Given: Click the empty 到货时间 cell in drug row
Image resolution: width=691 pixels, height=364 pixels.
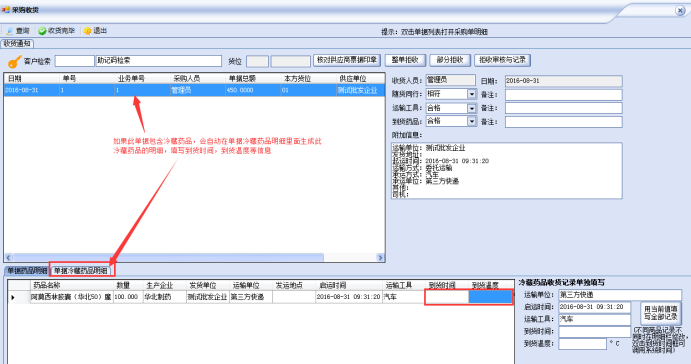Looking at the screenshot, I should [447, 297].
